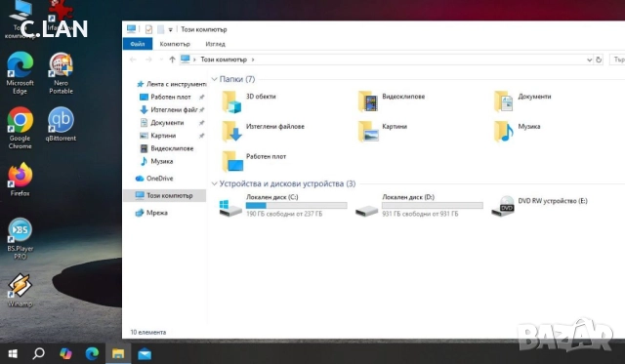Click the search box in Explorer
Viewport: 625px width, 364px height.
[x=617, y=60]
